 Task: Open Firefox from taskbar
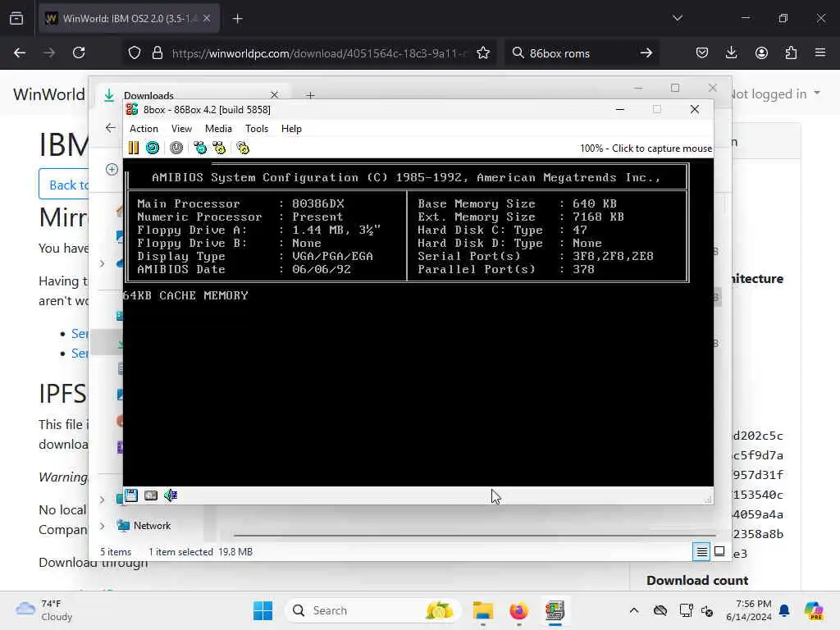click(518, 610)
